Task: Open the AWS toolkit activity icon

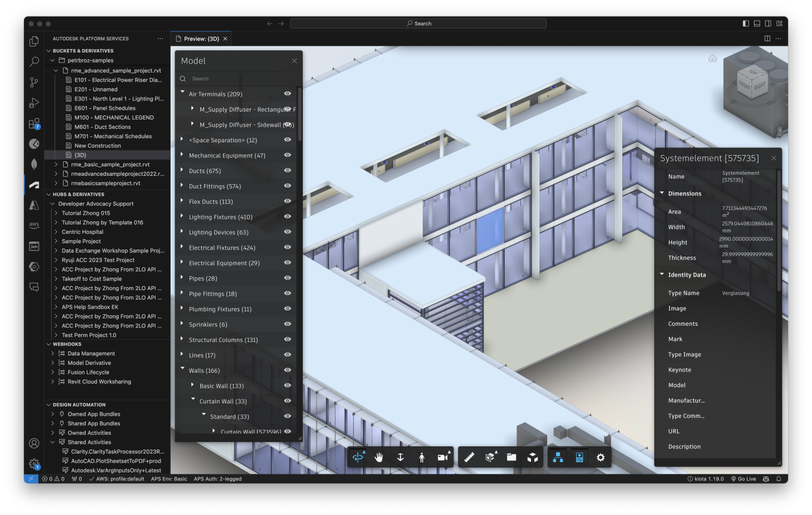Action: click(x=34, y=225)
